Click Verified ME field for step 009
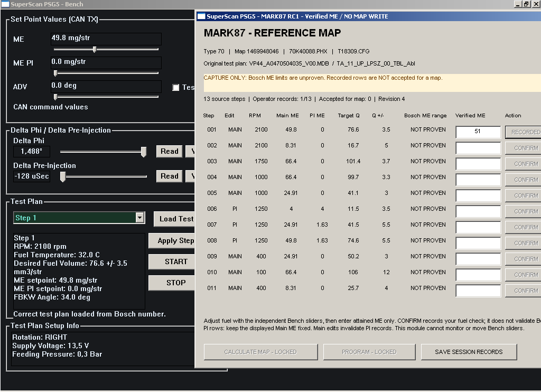This screenshot has width=541, height=392. (478, 259)
